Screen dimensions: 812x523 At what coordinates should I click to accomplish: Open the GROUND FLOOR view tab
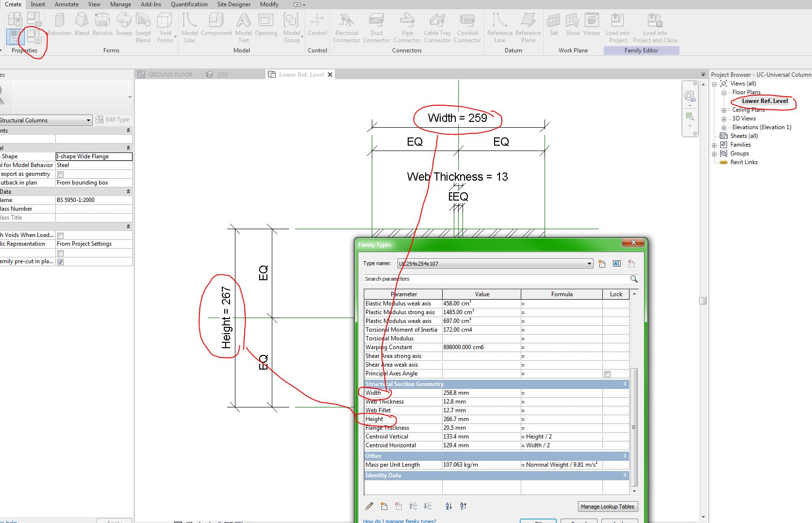point(170,74)
